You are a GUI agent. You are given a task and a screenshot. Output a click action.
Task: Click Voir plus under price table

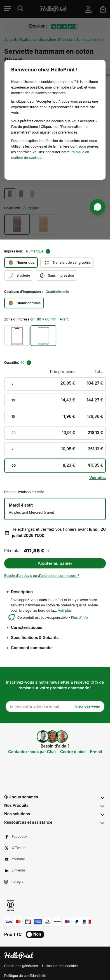97,477
